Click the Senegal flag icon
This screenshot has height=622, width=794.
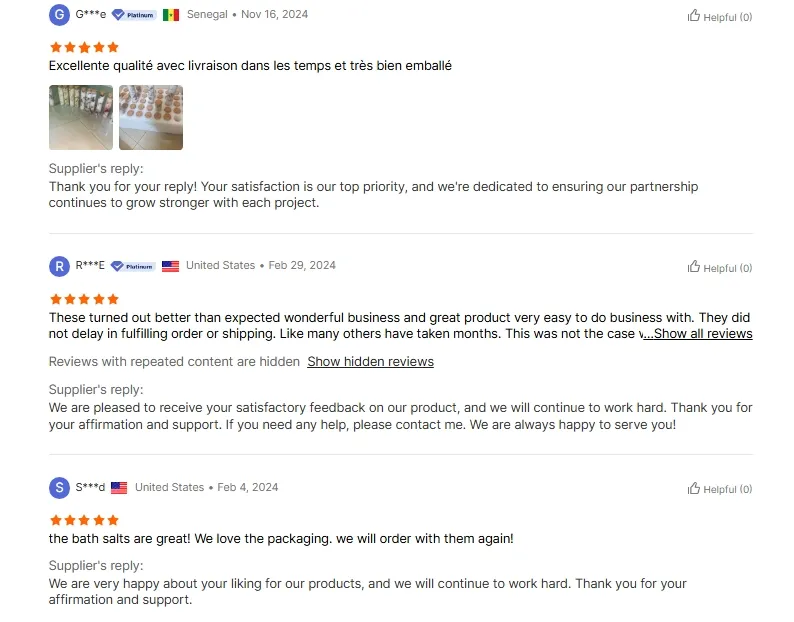tap(171, 15)
